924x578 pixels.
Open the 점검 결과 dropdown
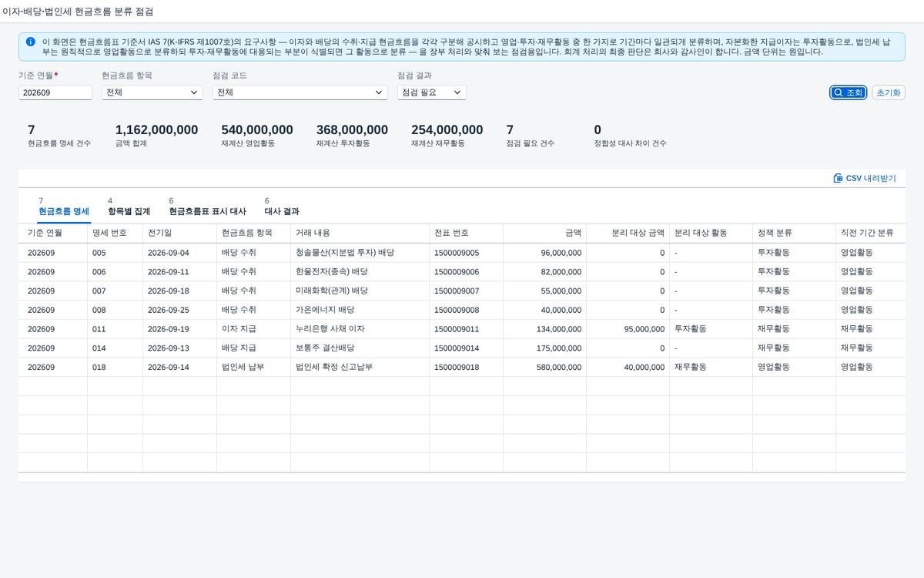[x=432, y=92]
